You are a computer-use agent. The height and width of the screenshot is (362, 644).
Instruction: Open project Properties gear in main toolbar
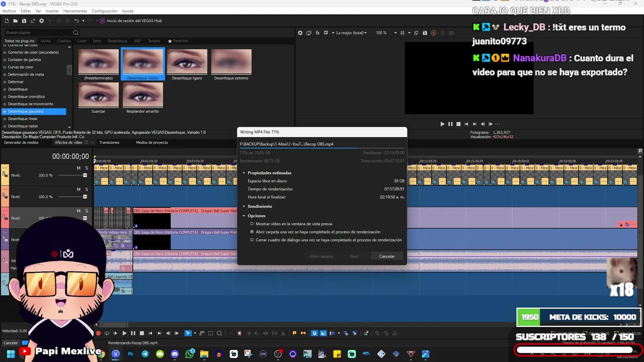click(42, 21)
